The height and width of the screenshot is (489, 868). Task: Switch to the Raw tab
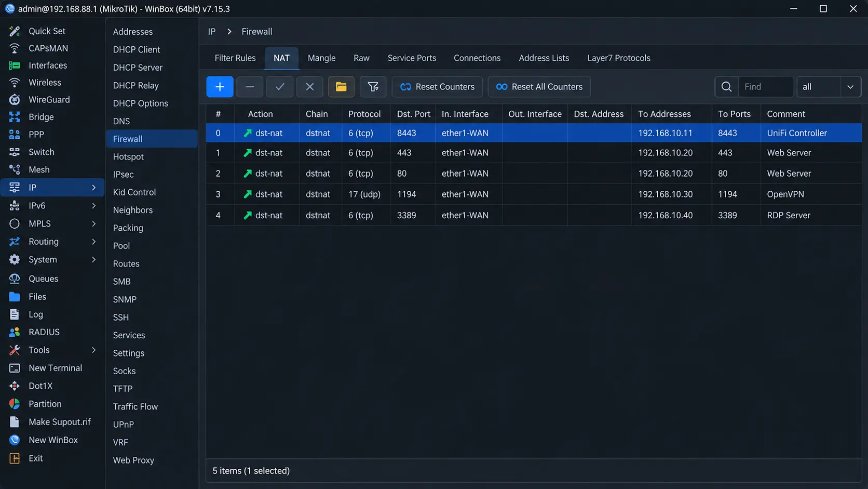361,58
